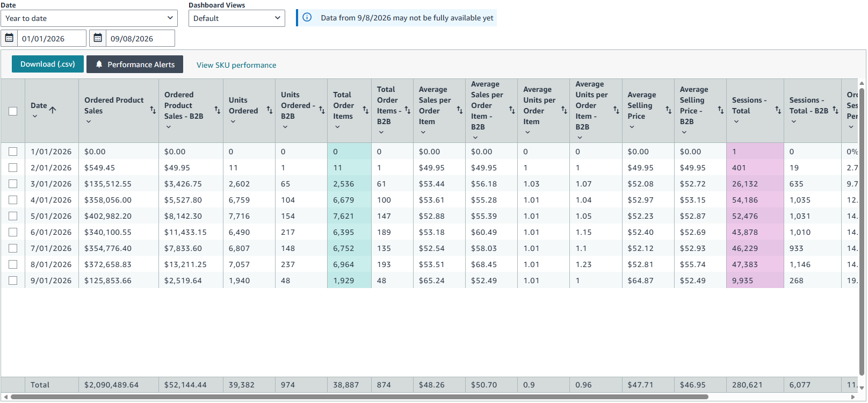Expand the Ordered Product Sales column chevron
The image size is (868, 403).
point(89,121)
